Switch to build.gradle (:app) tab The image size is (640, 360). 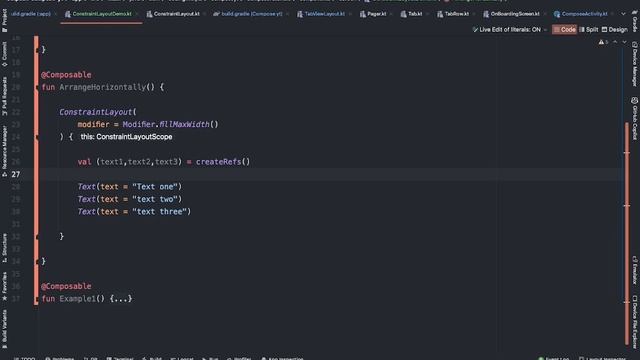(31, 14)
